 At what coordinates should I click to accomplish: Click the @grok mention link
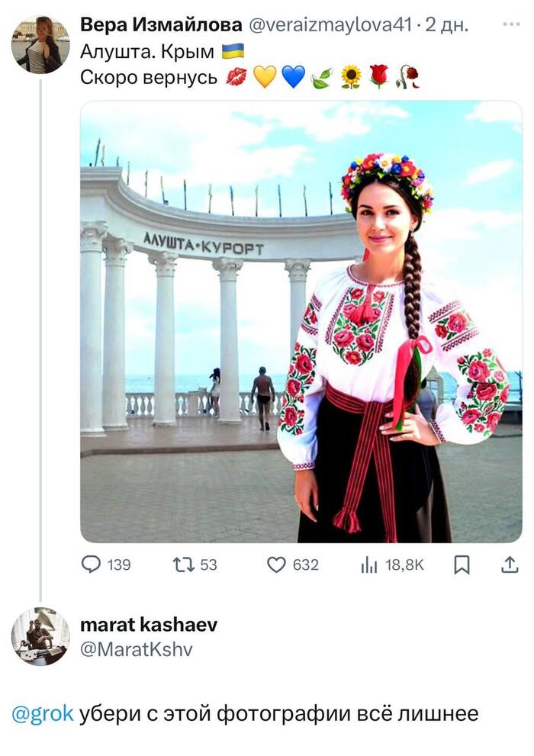tap(43, 714)
